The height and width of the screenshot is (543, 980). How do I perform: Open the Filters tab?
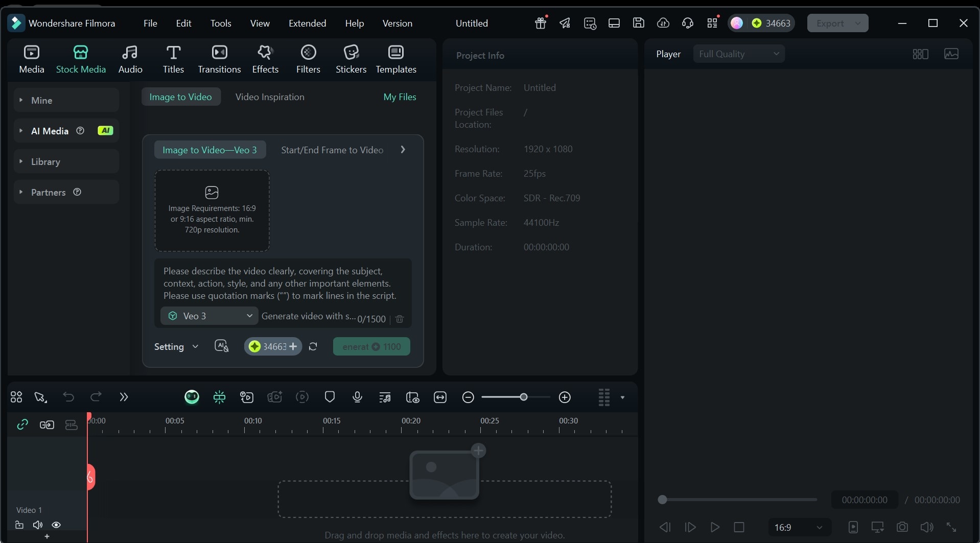tap(308, 59)
